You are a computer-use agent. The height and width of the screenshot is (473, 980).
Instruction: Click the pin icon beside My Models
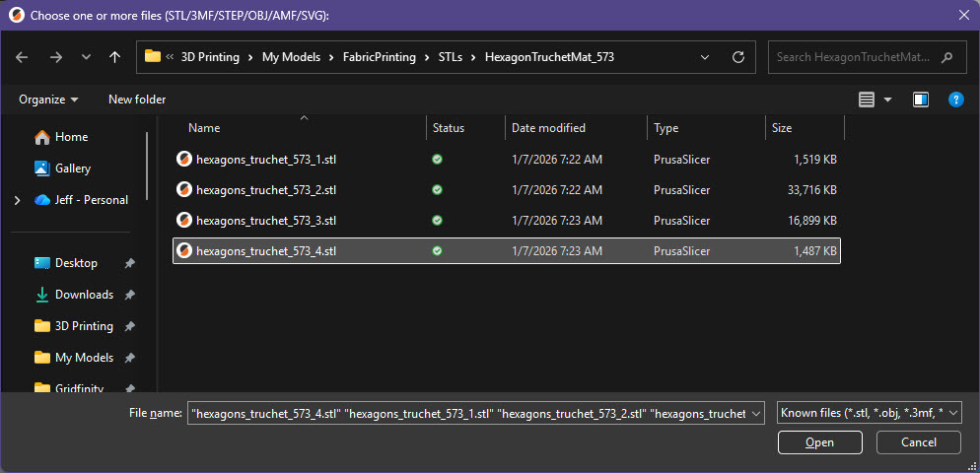[129, 358]
